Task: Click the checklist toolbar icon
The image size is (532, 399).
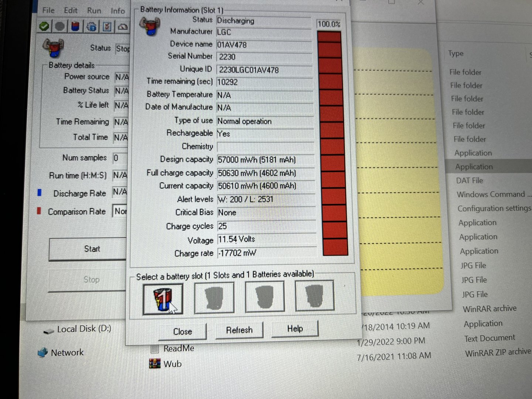Action: 107,27
